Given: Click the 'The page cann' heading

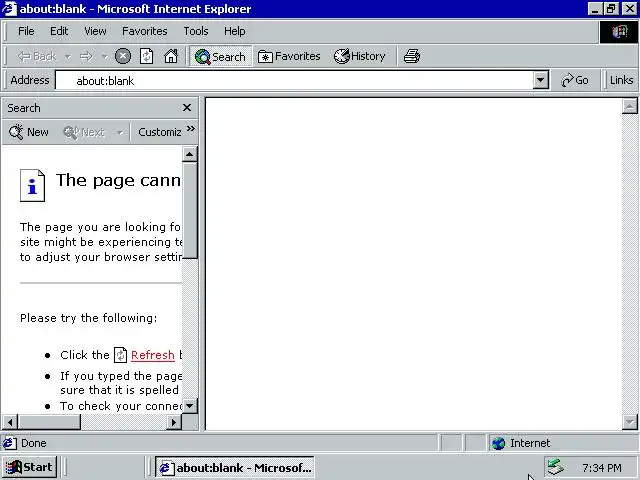Looking at the screenshot, I should 118,180.
